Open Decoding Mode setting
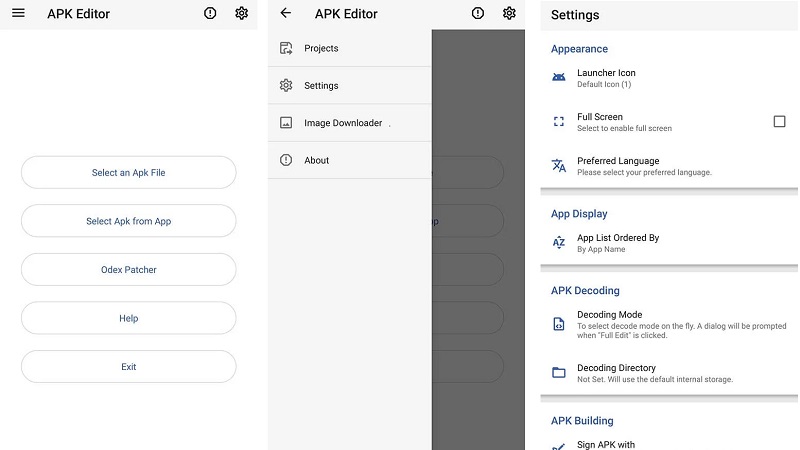Viewport: 800px width, 450px height. tap(669, 324)
